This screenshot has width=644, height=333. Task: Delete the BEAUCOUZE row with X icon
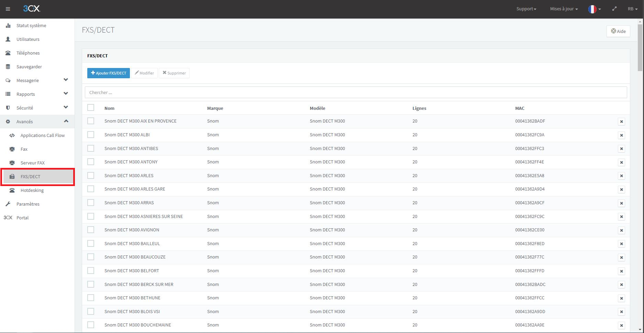point(621,257)
